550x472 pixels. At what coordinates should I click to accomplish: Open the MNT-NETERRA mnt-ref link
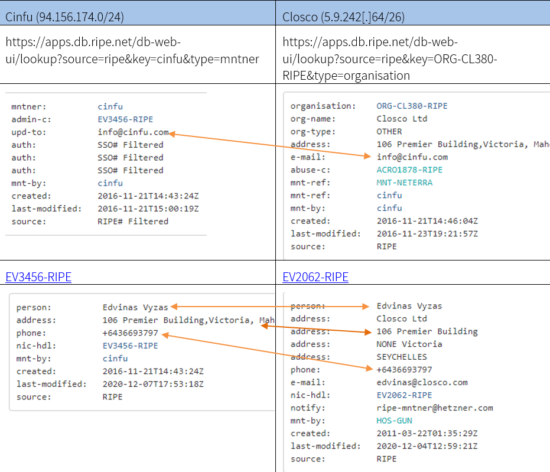tap(404, 182)
